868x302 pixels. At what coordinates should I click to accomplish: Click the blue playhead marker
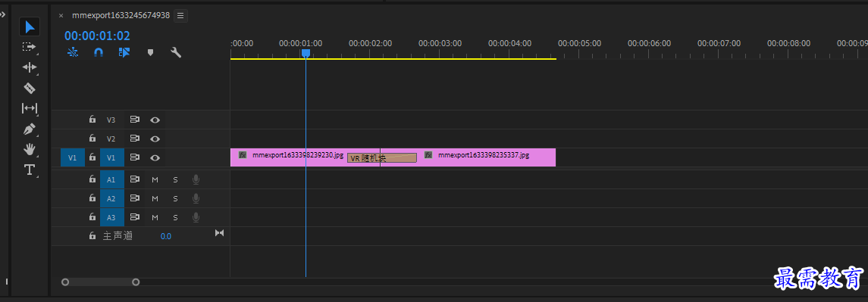306,53
